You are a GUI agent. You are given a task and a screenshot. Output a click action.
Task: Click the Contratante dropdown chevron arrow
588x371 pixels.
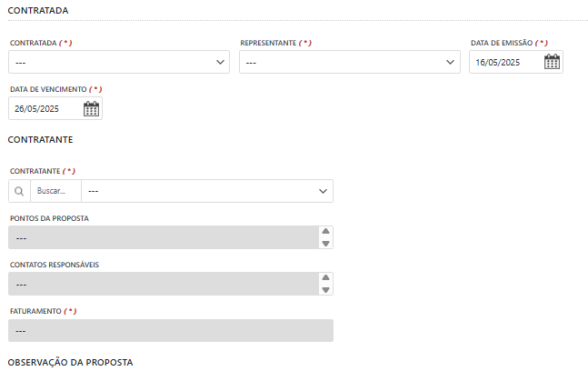point(323,191)
